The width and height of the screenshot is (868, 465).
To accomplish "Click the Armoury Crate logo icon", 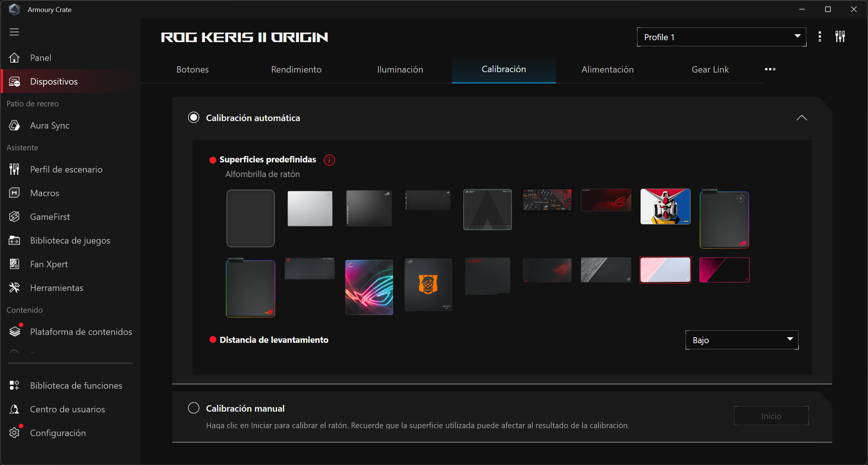I will click(x=14, y=9).
